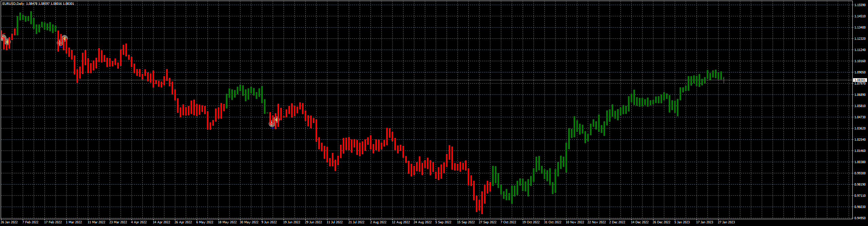Click the 6 May 2022 date label
The width and height of the screenshot is (868, 226).
205,222
